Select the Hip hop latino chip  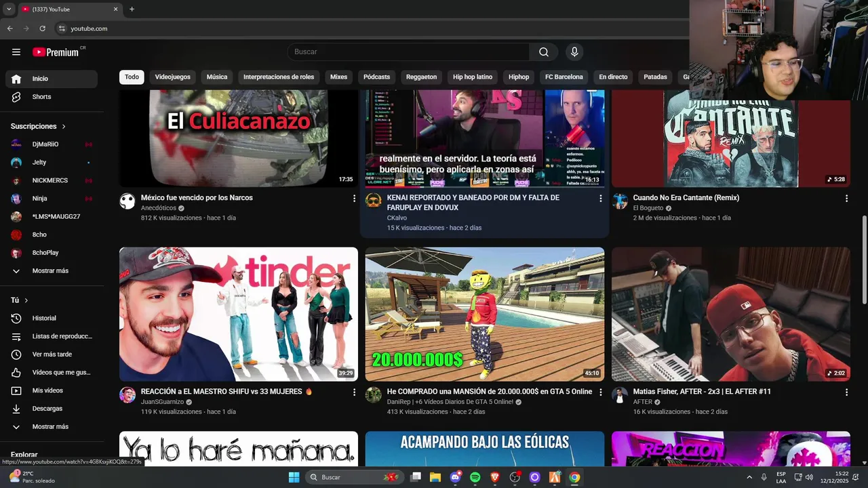pos(473,77)
